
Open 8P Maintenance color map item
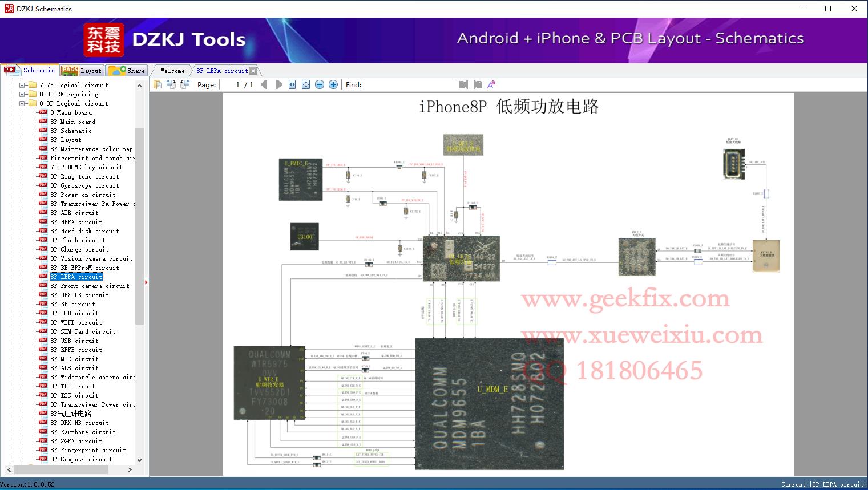click(91, 149)
